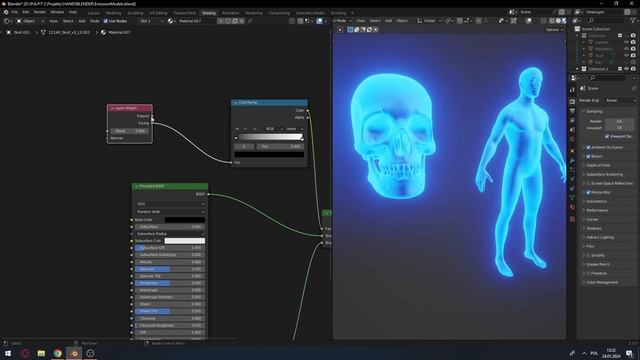Screen dimensions: 640x360
Task: Expand the Subsurface Scattering panel
Action: click(608, 174)
